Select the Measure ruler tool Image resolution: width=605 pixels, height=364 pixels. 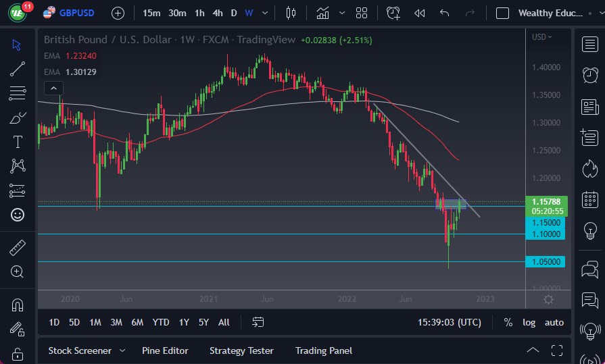(18, 248)
